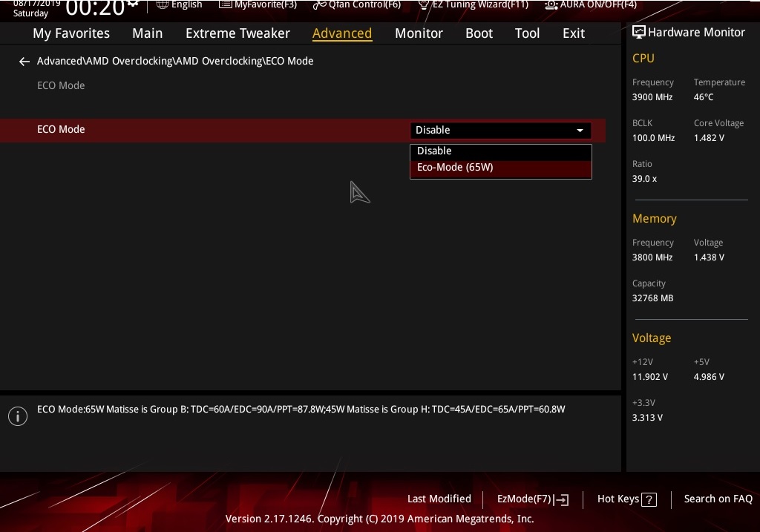Click the Hot Keys question mark icon

point(649,499)
